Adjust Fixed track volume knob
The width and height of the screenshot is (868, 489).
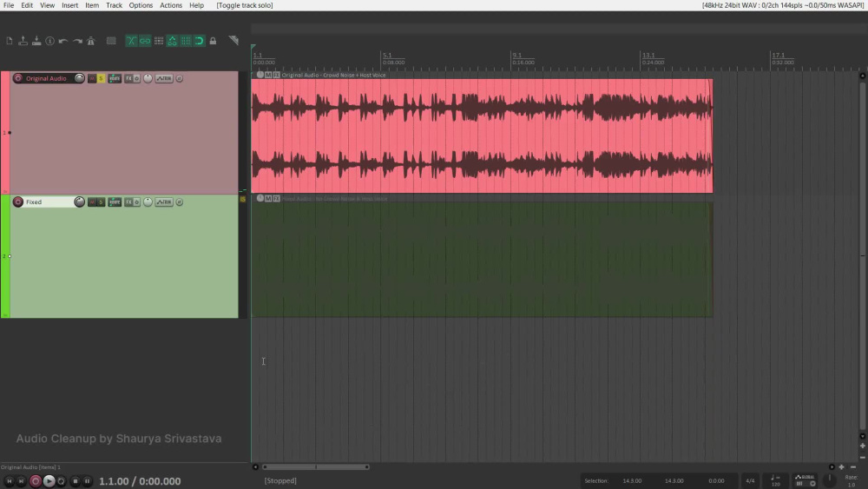pyautogui.click(x=80, y=202)
